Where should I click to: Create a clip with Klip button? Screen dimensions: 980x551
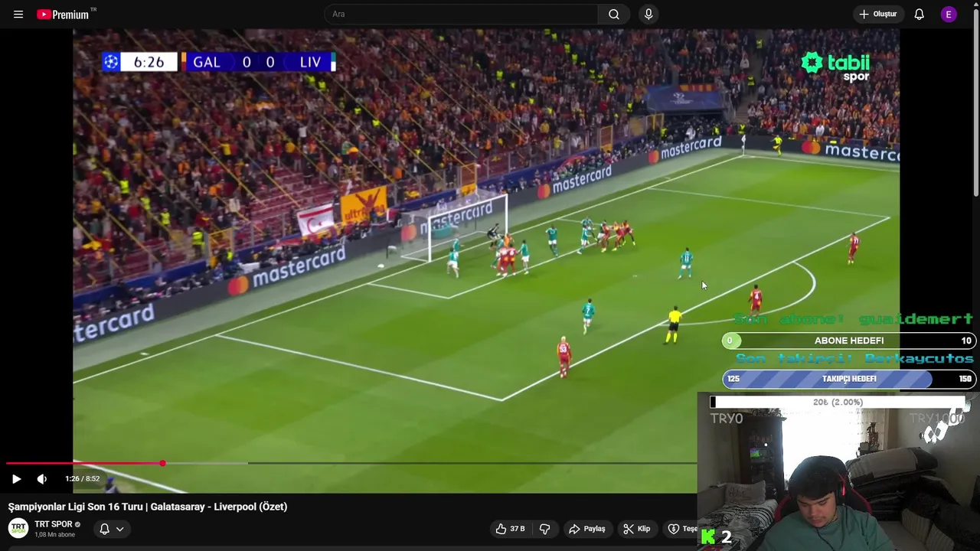[x=637, y=529]
